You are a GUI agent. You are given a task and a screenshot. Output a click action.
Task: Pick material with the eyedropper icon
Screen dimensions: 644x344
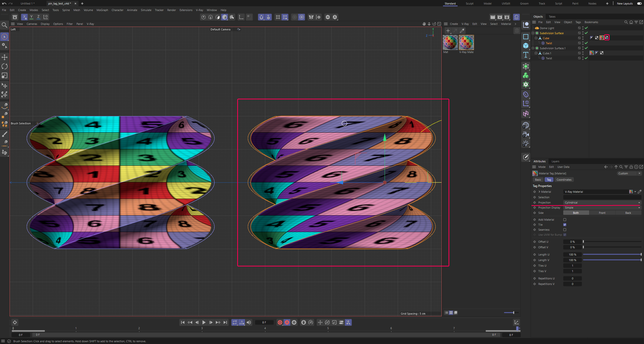[462, 31]
